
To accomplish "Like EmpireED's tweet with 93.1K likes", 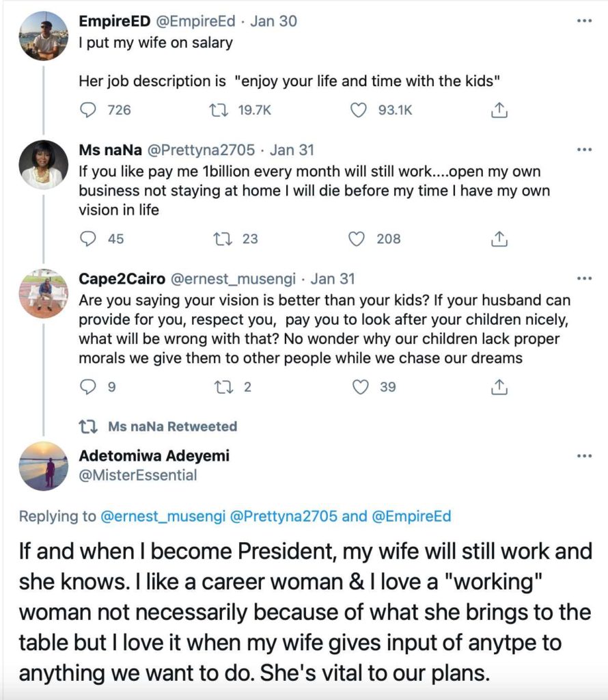I will [x=359, y=109].
